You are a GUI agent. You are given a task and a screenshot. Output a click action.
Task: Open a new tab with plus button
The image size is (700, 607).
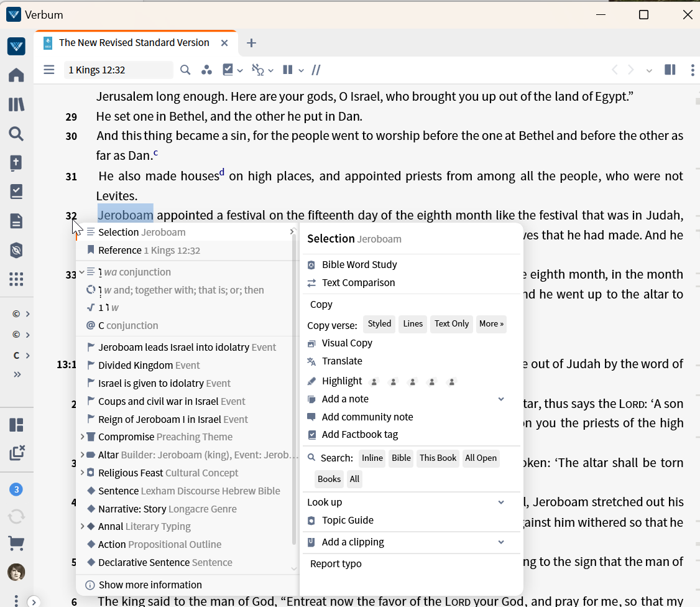pyautogui.click(x=251, y=43)
